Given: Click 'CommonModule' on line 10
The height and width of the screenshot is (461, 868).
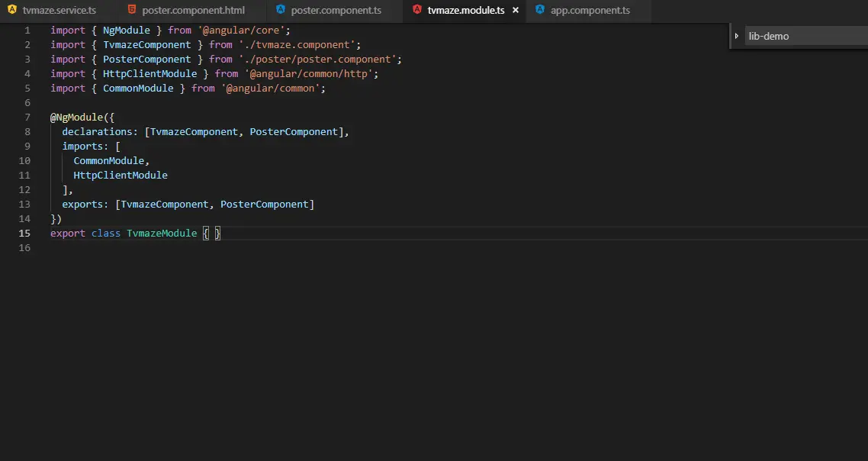Looking at the screenshot, I should point(108,161).
